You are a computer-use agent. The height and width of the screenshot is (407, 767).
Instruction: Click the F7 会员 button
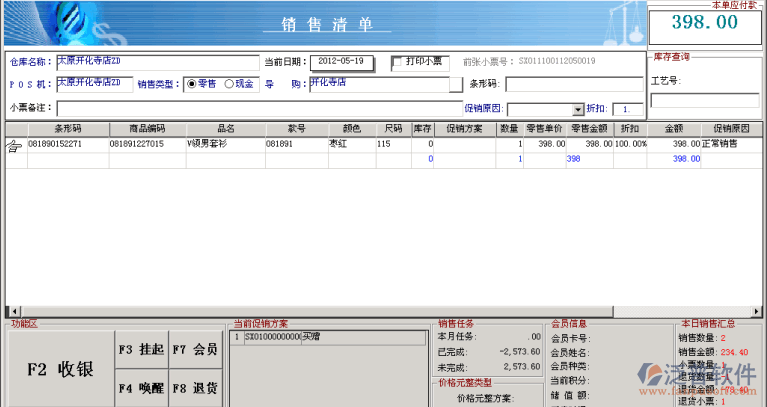[195, 349]
